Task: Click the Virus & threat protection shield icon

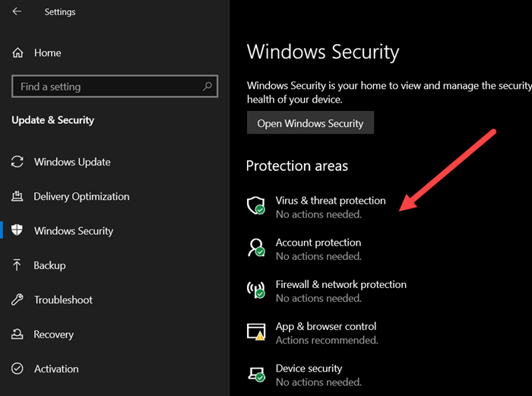Action: point(256,205)
